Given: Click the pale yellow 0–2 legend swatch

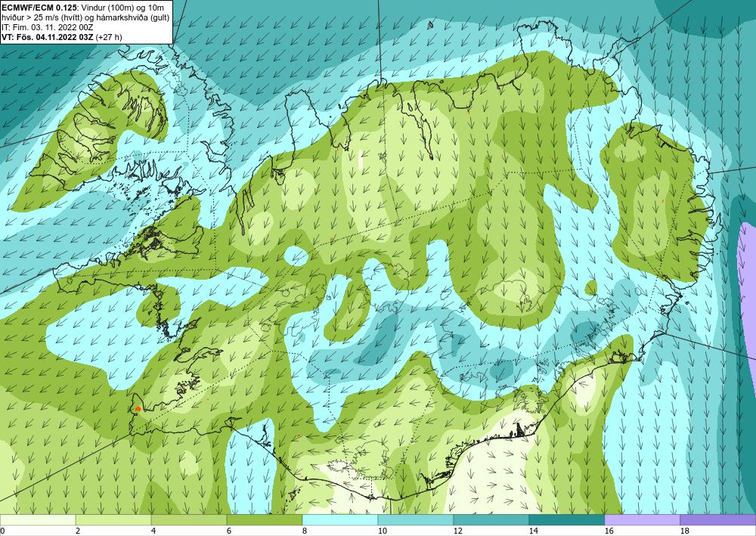Looking at the screenshot, I should click(38, 520).
